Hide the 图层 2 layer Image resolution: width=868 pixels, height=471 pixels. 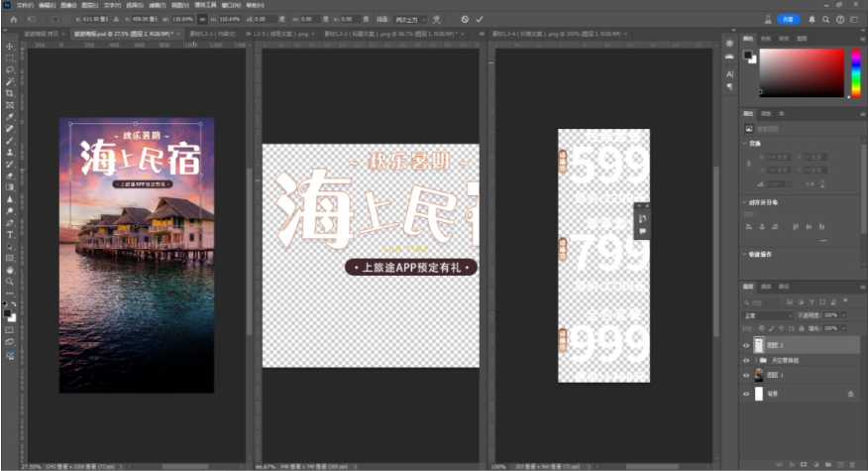coord(747,344)
